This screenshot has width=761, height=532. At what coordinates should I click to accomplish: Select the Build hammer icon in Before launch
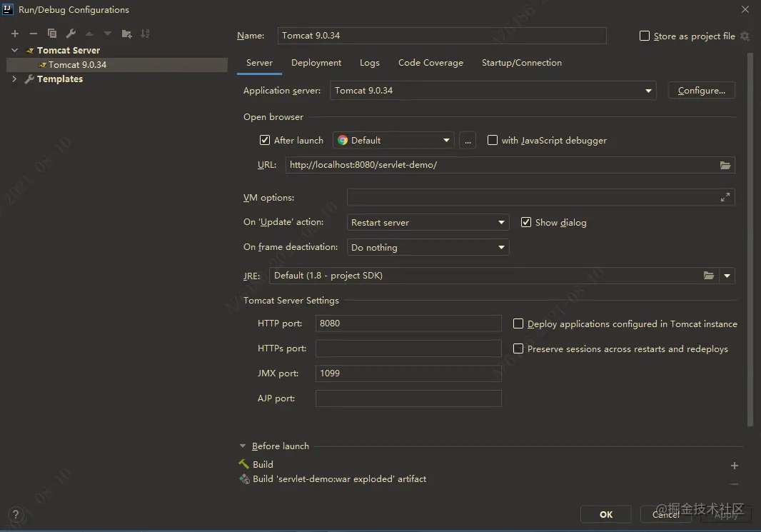(244, 464)
